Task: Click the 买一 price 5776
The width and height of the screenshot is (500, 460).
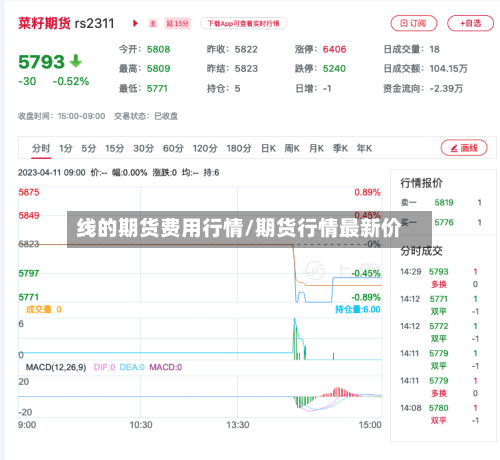Action: click(444, 222)
